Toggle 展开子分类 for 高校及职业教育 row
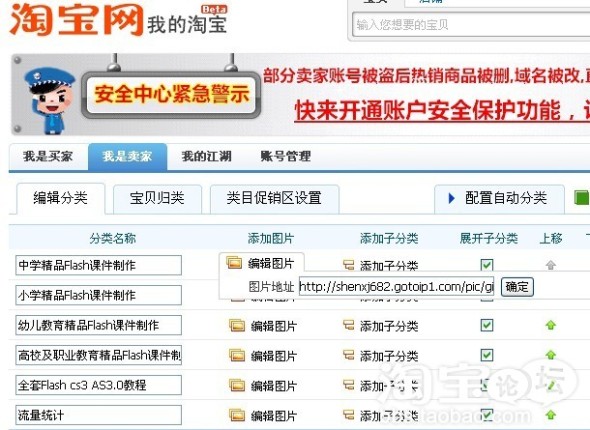Viewport: 590px width, 430px height. point(487,355)
